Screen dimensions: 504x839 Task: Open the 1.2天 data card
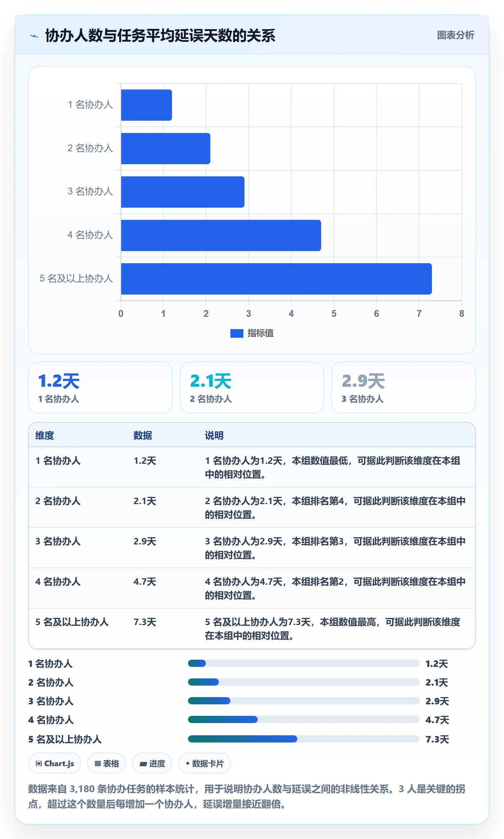coord(100,387)
